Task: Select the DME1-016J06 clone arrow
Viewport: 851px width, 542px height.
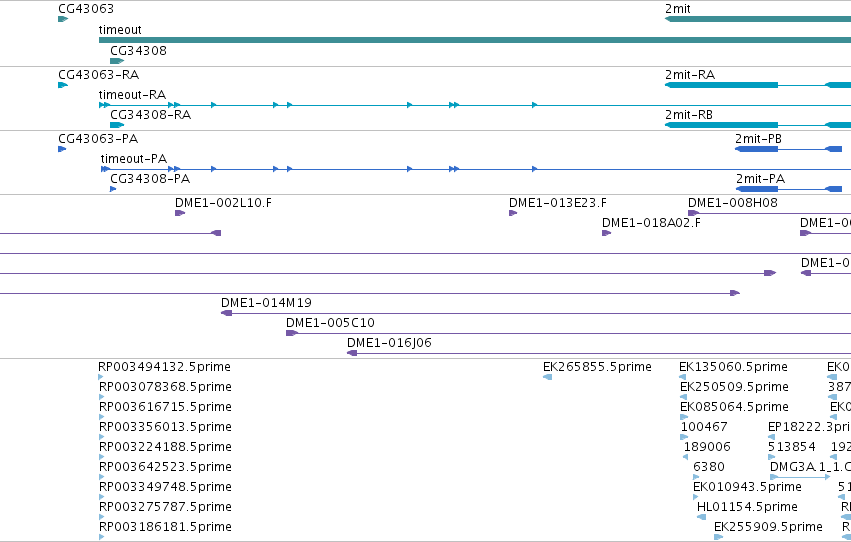Action: [352, 353]
